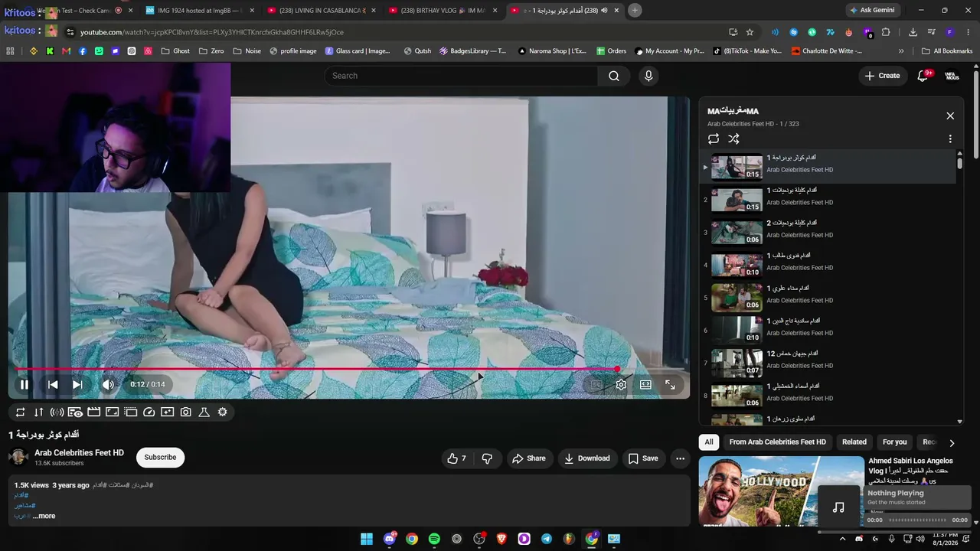
Task: Save the video to a playlist
Action: (643, 458)
